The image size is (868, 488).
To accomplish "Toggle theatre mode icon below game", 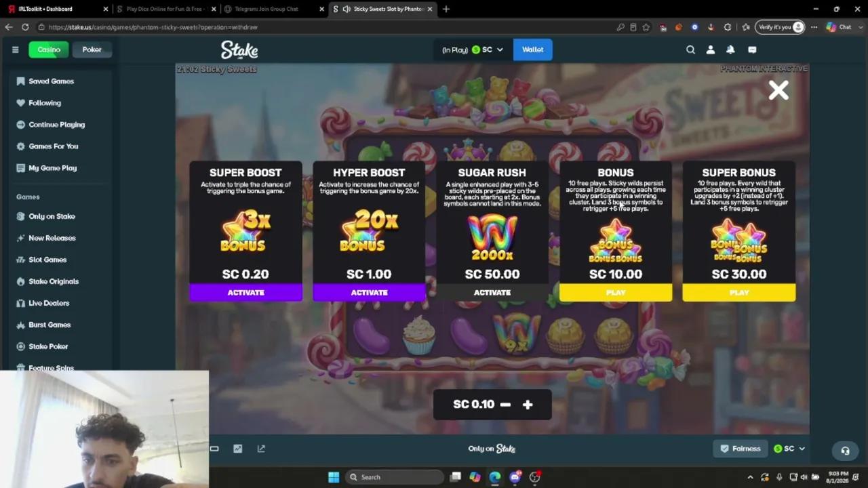I will [214, 449].
